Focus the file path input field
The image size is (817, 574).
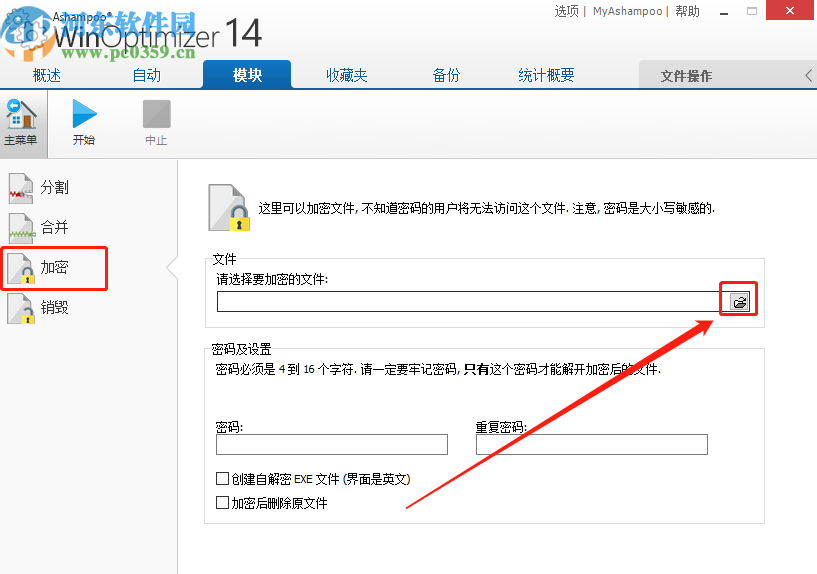473,302
